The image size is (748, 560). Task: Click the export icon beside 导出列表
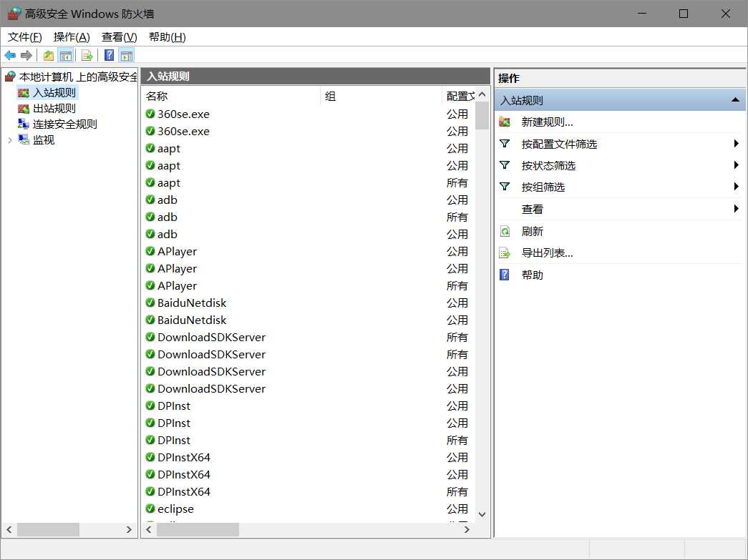click(505, 252)
